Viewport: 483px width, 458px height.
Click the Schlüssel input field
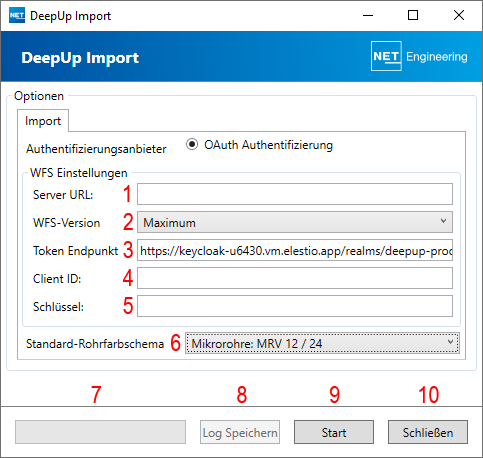(295, 306)
